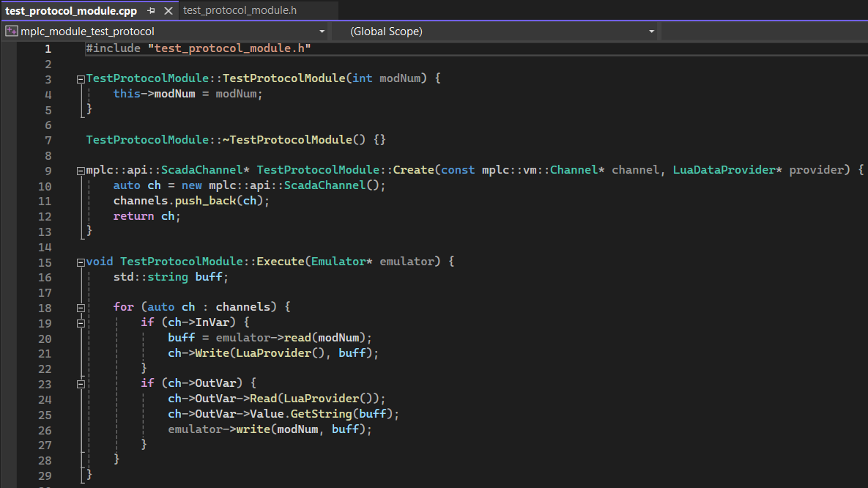The width and height of the screenshot is (868, 488).
Task: Click 'this->modNum' on line 4
Action: pyautogui.click(x=154, y=94)
